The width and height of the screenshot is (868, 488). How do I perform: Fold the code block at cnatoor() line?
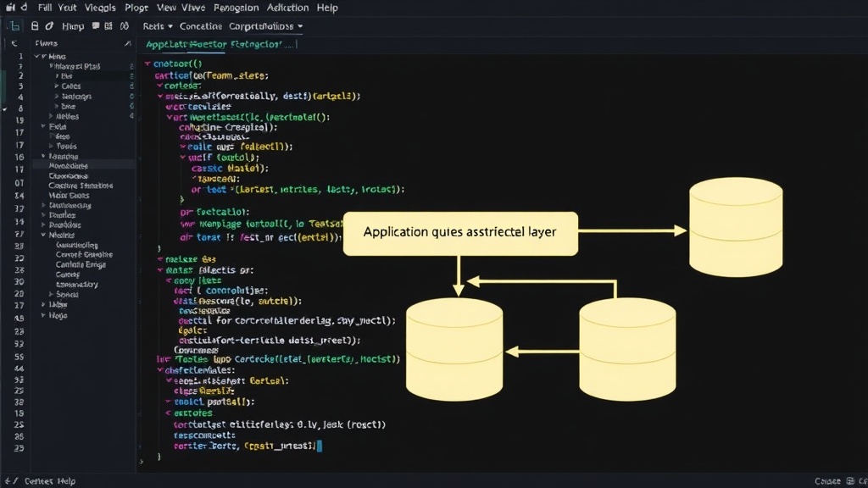coord(147,64)
